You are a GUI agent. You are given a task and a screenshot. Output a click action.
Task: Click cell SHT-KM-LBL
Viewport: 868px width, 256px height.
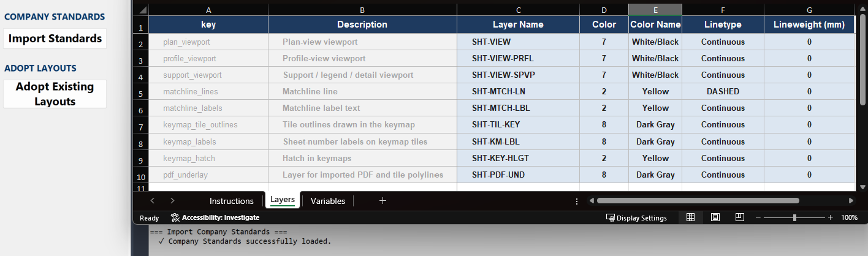click(x=519, y=141)
